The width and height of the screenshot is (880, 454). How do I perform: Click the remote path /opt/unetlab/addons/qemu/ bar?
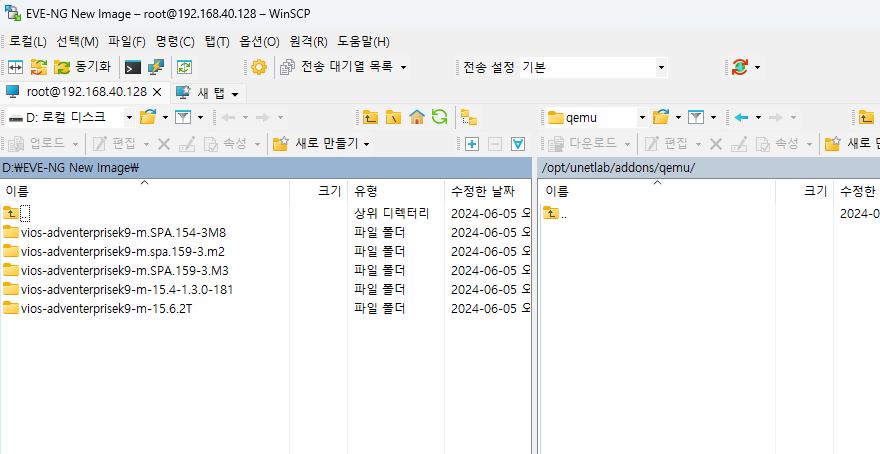pyautogui.click(x=709, y=168)
